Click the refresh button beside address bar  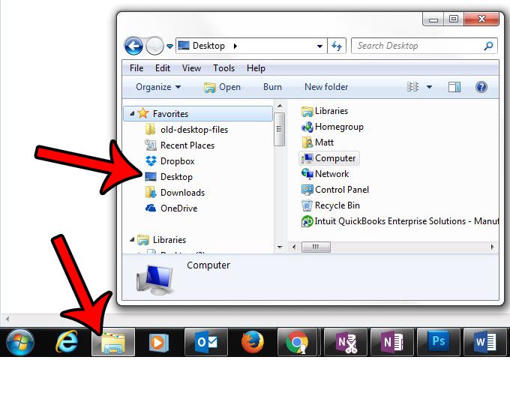337,46
